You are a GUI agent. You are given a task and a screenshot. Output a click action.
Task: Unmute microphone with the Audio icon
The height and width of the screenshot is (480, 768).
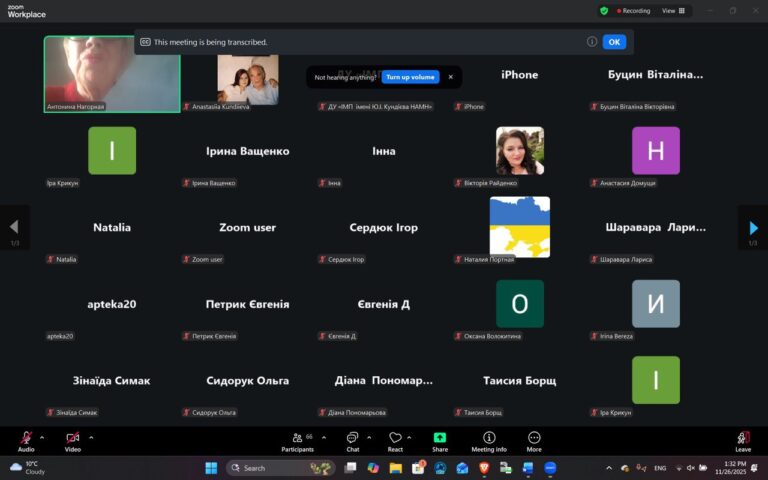click(26, 439)
